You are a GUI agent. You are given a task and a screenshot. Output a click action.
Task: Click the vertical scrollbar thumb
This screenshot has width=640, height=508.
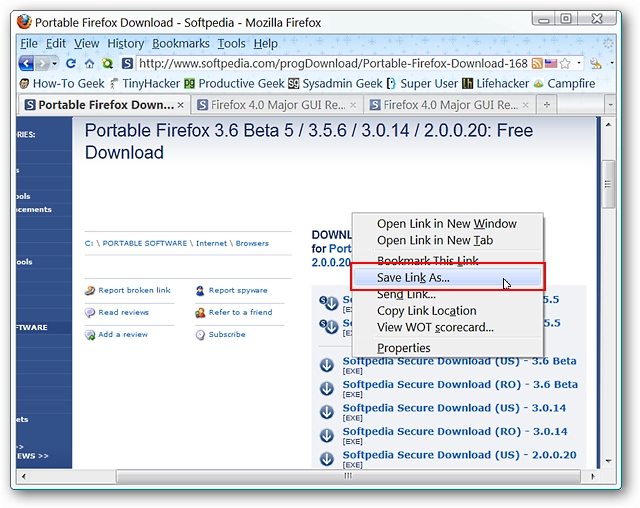click(x=608, y=184)
